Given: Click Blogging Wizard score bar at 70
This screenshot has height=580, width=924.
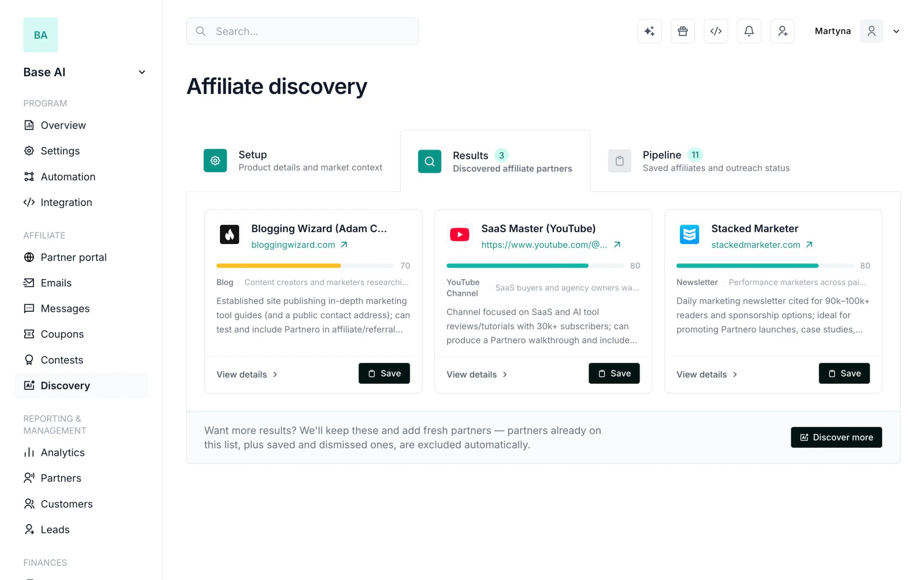Looking at the screenshot, I should (x=305, y=266).
